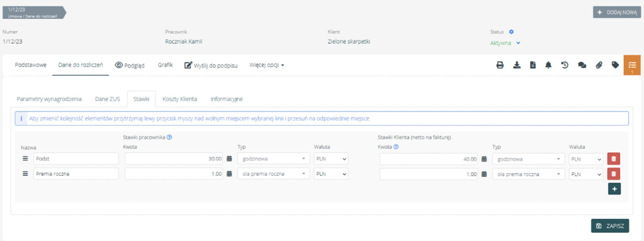
Task: Open employee rate type dropdown showing godzinowa
Action: coord(273,159)
